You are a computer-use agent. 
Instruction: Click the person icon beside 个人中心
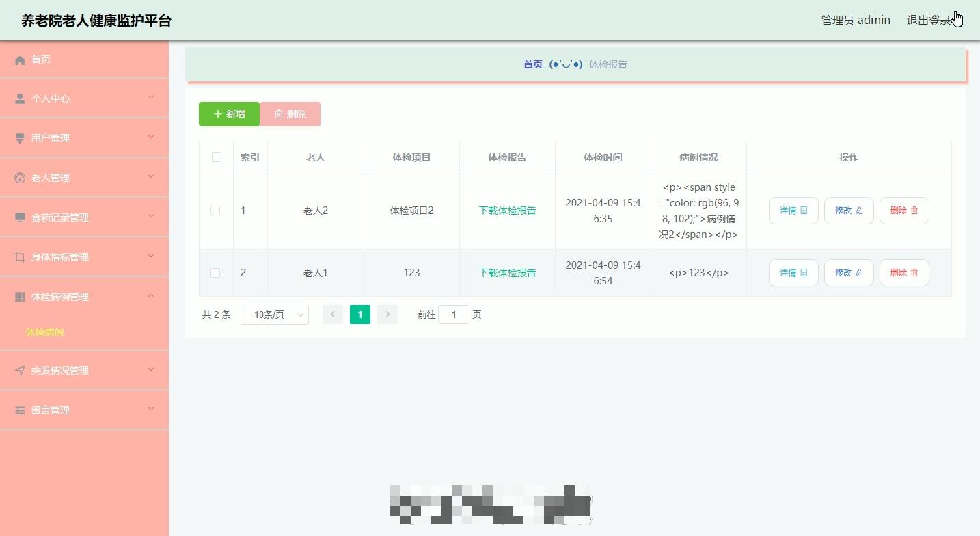pos(20,99)
